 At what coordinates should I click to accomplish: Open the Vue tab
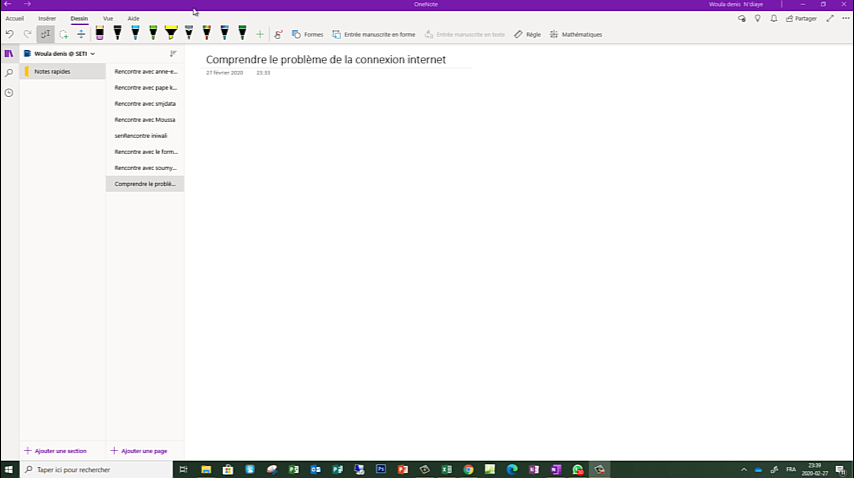108,18
